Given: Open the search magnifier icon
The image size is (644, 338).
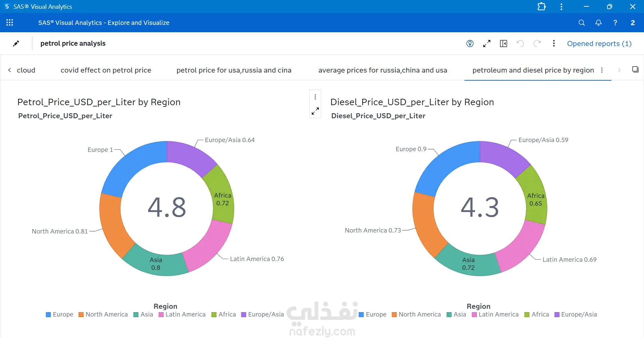Looking at the screenshot, I should pos(582,23).
